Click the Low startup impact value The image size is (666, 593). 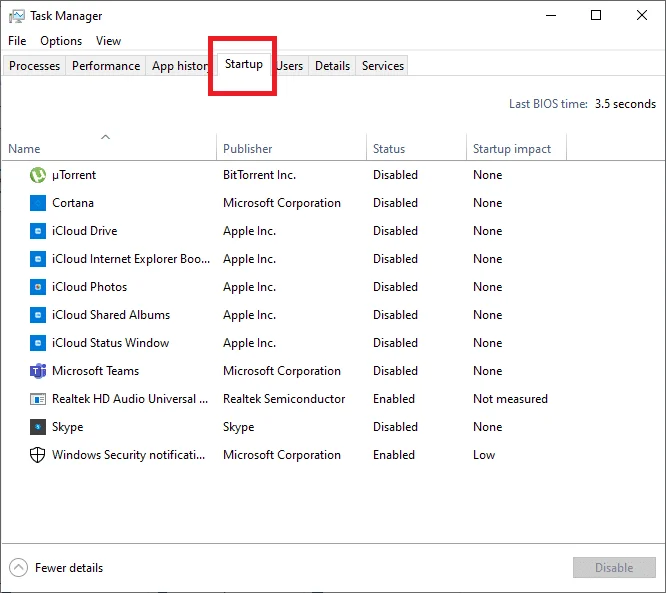point(484,455)
